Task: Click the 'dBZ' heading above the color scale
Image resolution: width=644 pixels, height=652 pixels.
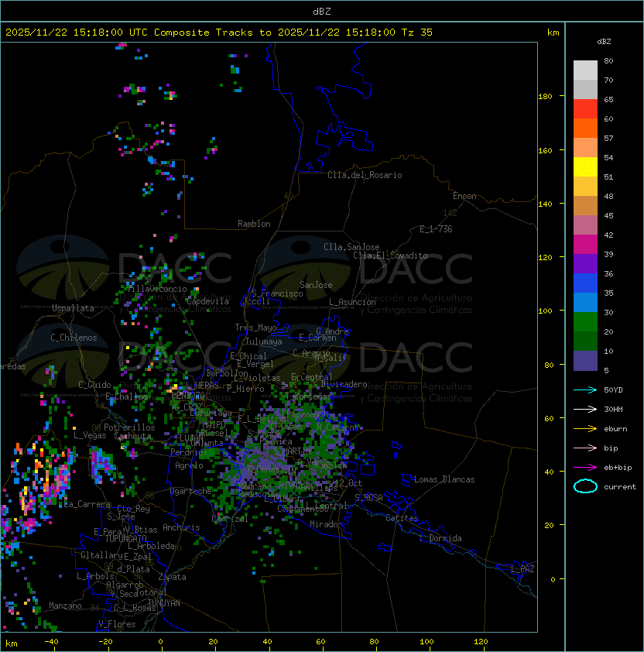Action: [604, 42]
